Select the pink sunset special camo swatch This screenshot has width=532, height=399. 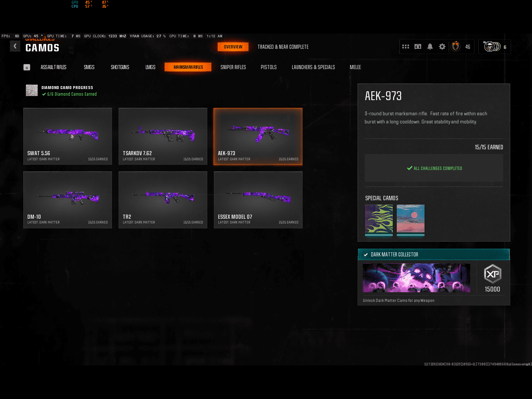[x=410, y=219]
